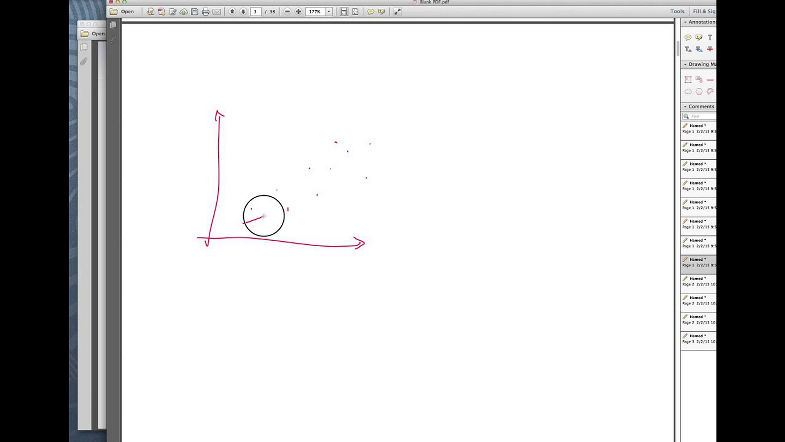Click the page number input field

pos(257,12)
